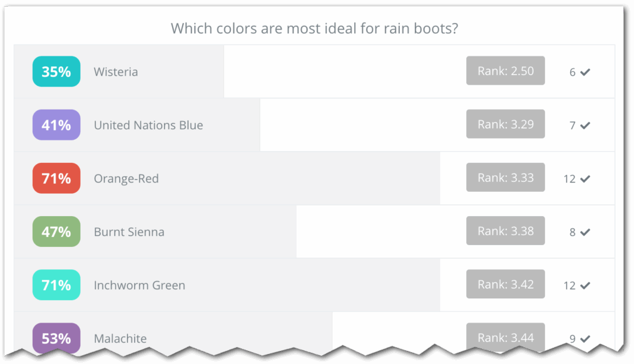Click the checkmark icon in Wisteria row

click(x=585, y=72)
